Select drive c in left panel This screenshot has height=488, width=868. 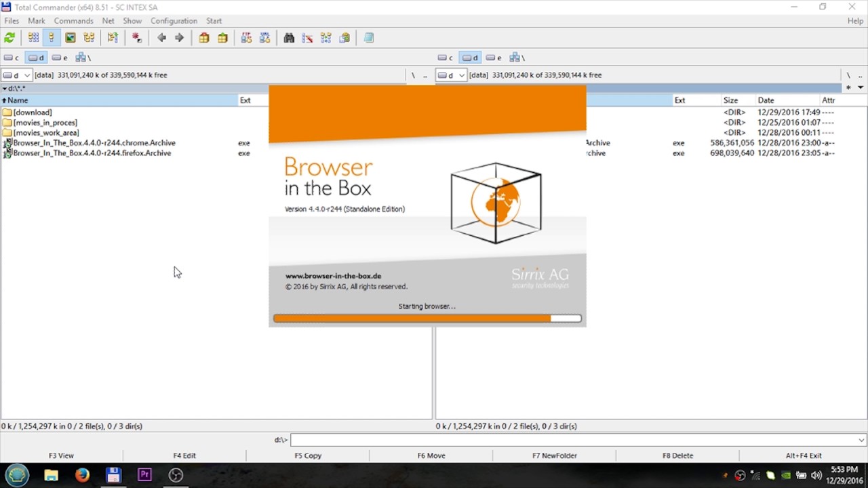[x=12, y=58]
